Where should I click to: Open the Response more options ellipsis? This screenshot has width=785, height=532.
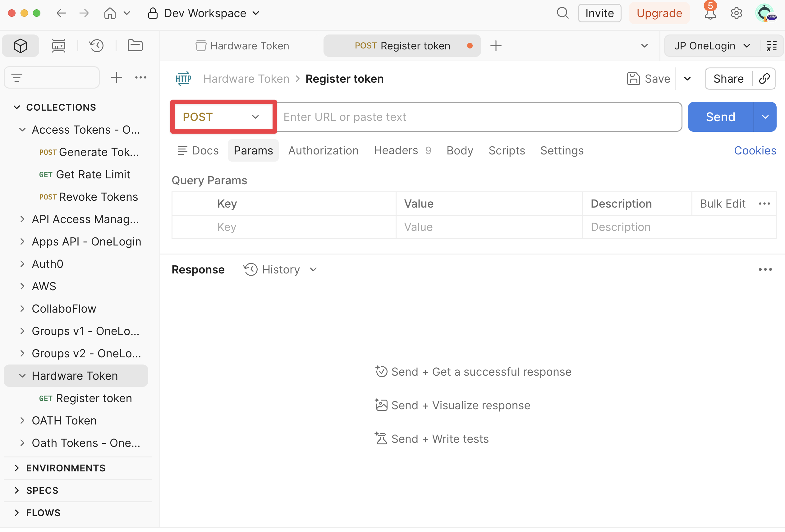pyautogui.click(x=765, y=269)
